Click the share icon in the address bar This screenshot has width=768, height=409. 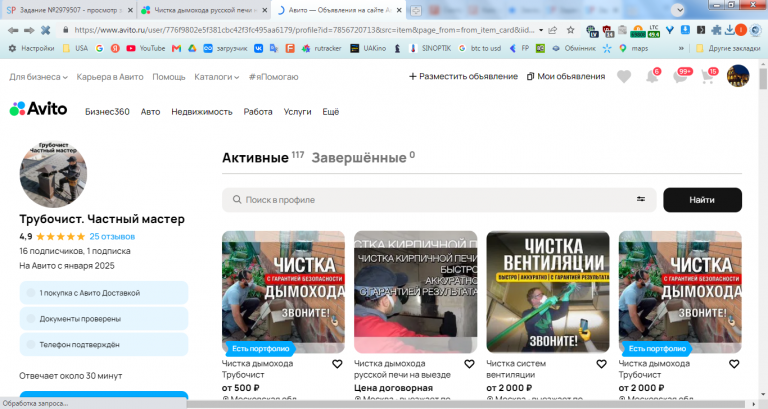(x=553, y=30)
